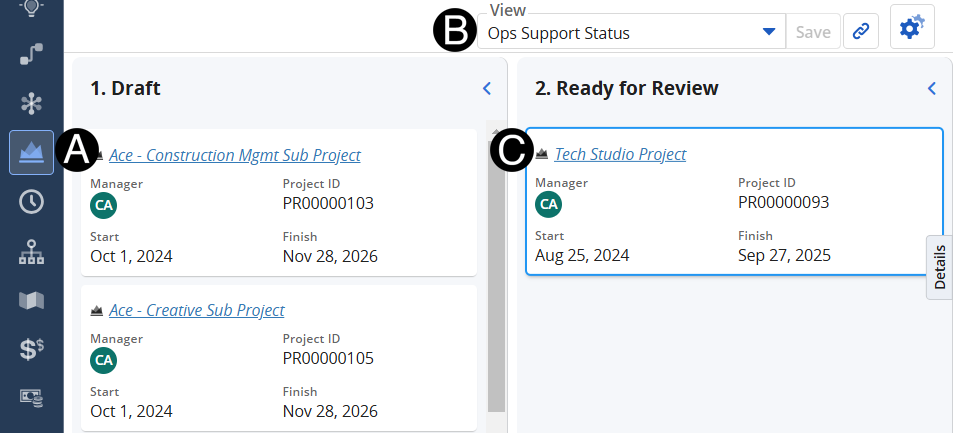Screen dimensions: 953x433
Task: Click the Save view button
Action: point(813,32)
